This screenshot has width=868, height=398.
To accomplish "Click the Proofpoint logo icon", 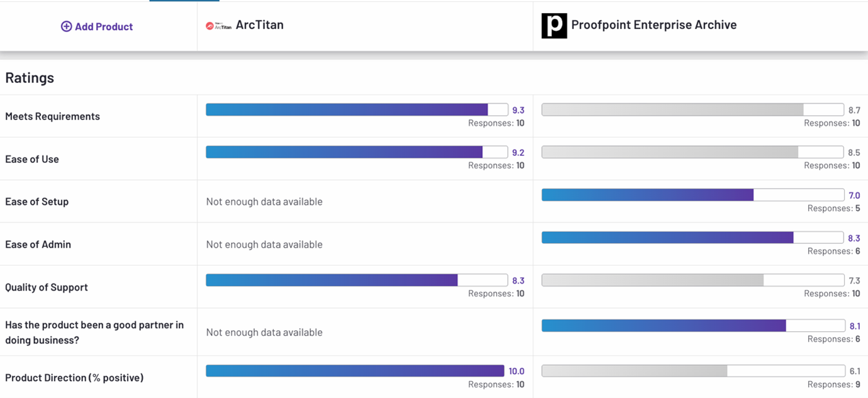I will tap(554, 26).
